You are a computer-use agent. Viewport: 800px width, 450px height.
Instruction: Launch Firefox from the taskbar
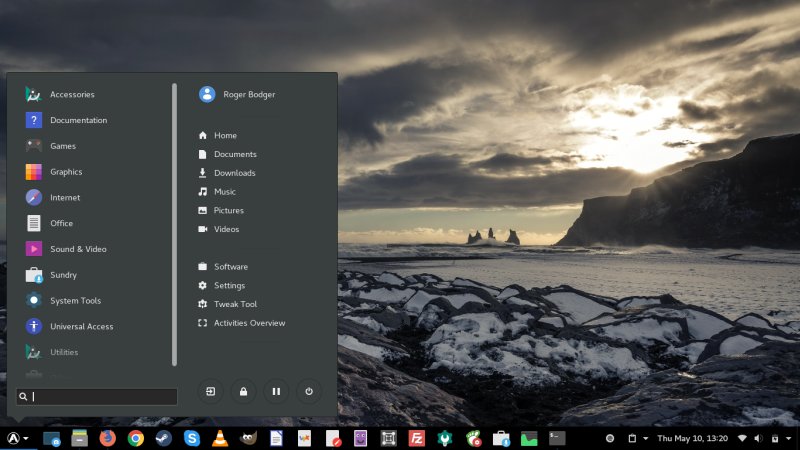point(108,438)
